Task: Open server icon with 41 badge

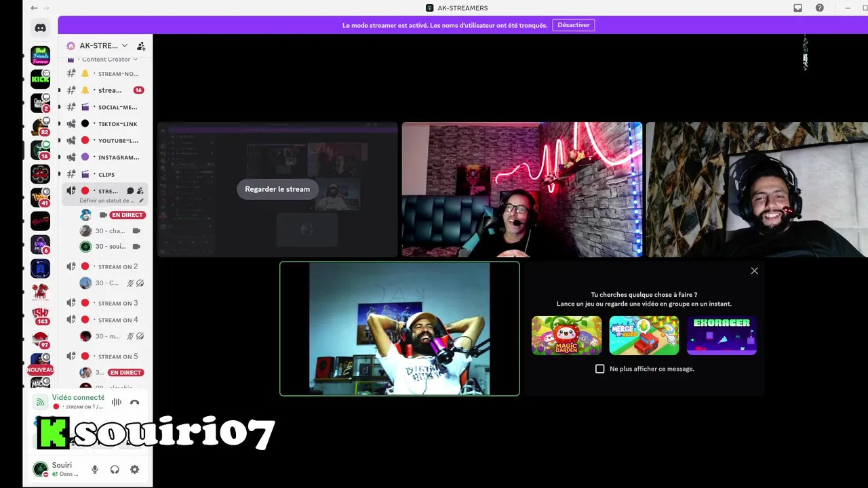Action: [x=40, y=197]
